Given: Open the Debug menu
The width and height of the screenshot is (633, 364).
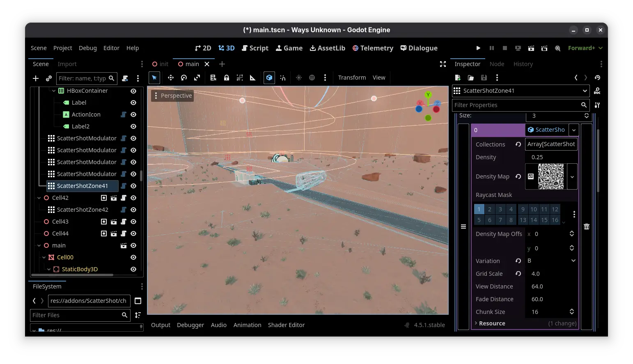Looking at the screenshot, I should (x=87, y=48).
